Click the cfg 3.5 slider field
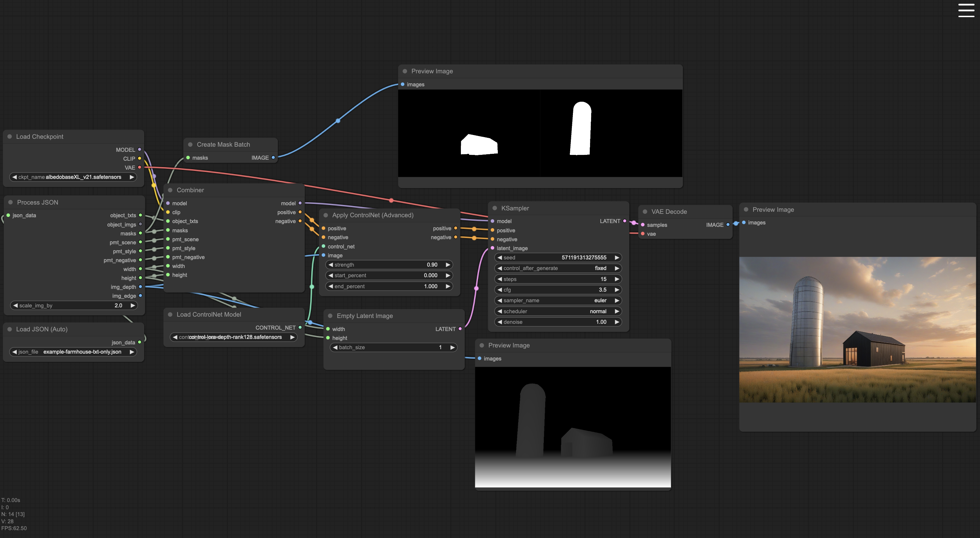This screenshot has width=980, height=538. 558,290
